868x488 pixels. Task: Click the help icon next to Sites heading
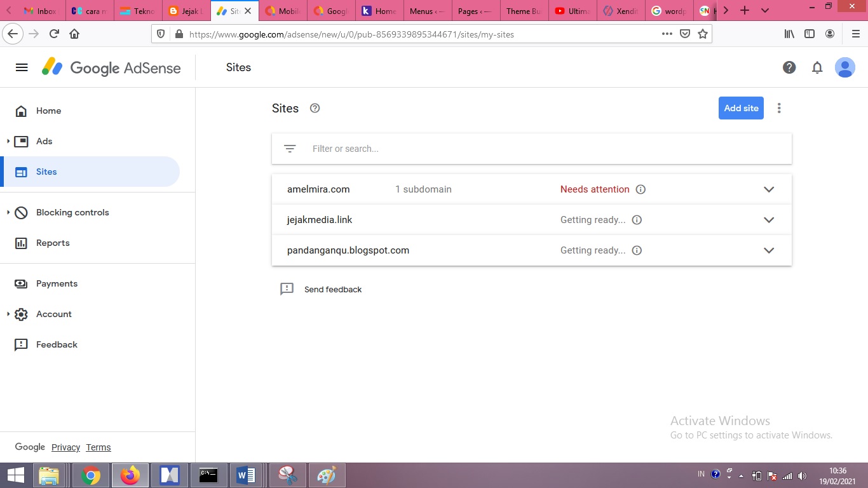click(315, 108)
